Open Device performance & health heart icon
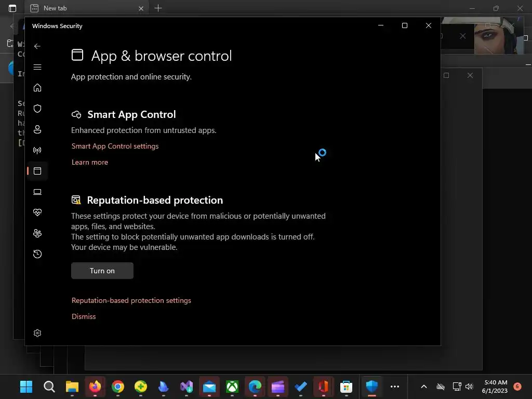Image resolution: width=532 pixels, height=399 pixels. (x=37, y=212)
